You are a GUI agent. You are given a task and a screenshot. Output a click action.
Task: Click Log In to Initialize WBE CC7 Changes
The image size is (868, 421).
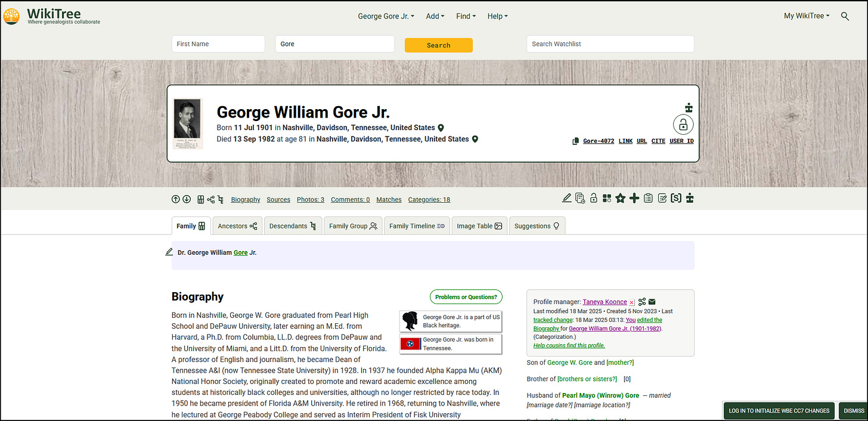click(779, 411)
